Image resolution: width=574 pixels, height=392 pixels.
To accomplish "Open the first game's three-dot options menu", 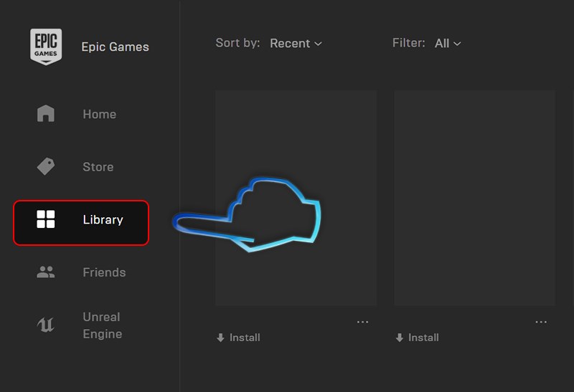I will pyautogui.click(x=362, y=322).
